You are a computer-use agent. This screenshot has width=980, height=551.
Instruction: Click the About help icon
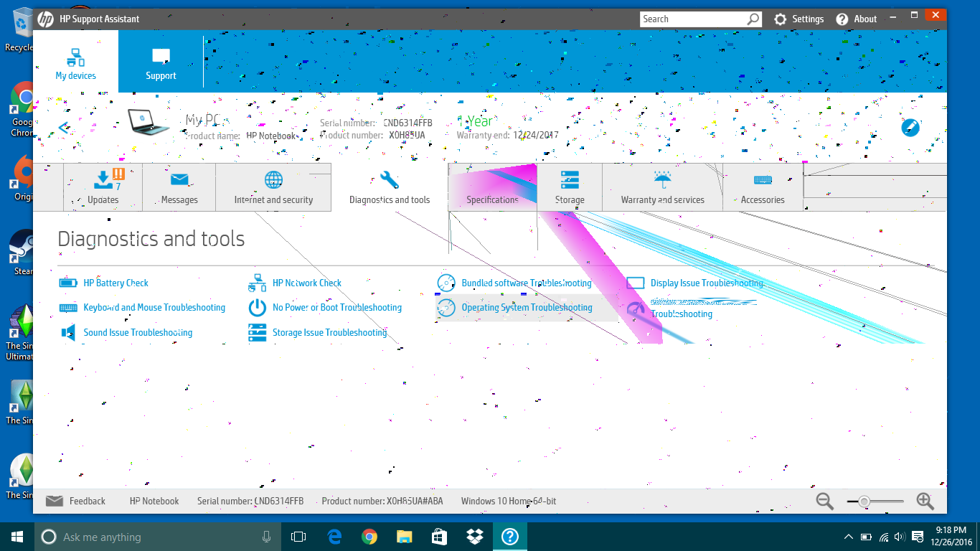coord(857,19)
